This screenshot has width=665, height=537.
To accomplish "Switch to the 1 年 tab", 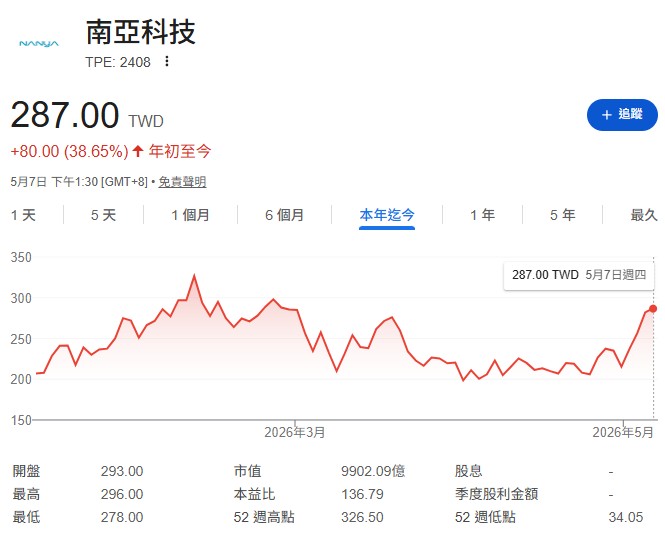I will (x=483, y=215).
